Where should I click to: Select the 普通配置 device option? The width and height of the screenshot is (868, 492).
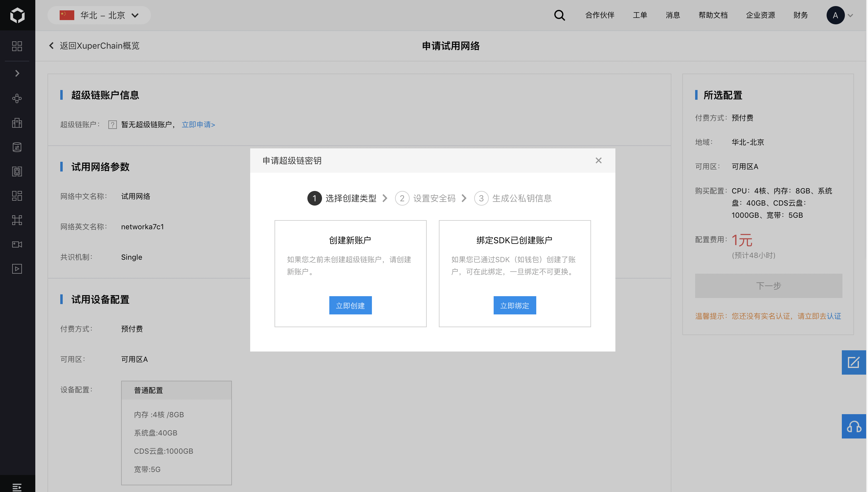pyautogui.click(x=176, y=390)
